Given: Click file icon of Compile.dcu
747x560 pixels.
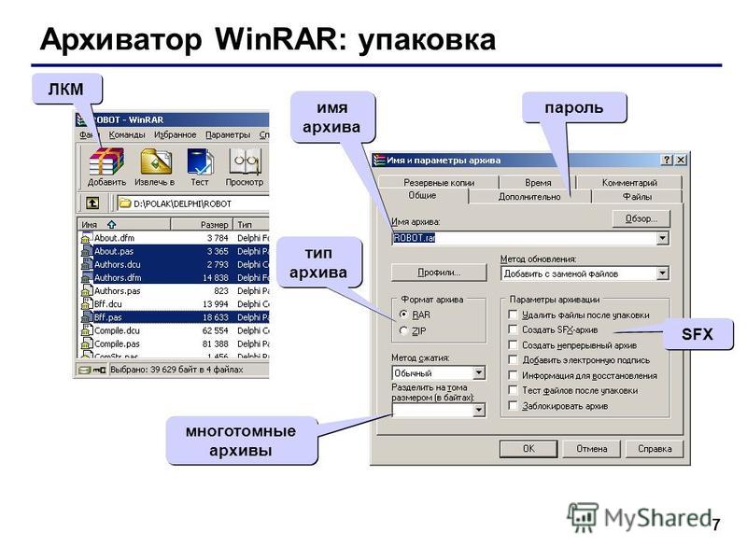Looking at the screenshot, I should (x=86, y=330).
